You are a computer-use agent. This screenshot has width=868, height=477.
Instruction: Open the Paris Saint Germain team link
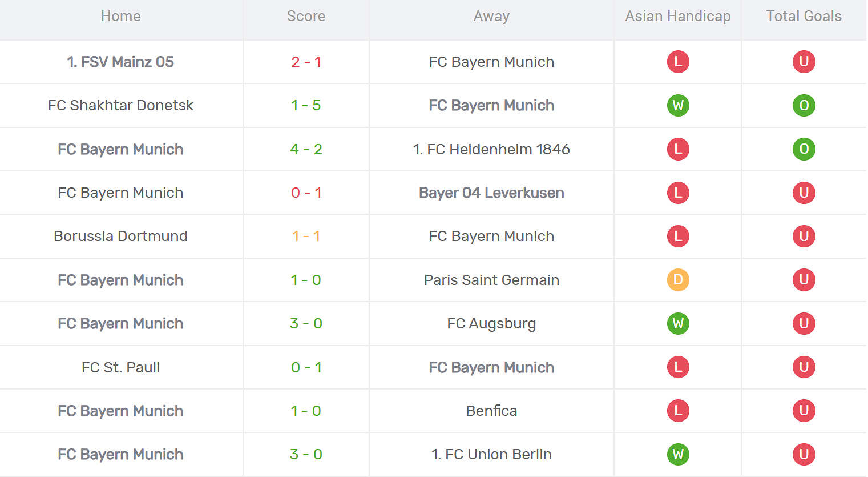click(491, 280)
